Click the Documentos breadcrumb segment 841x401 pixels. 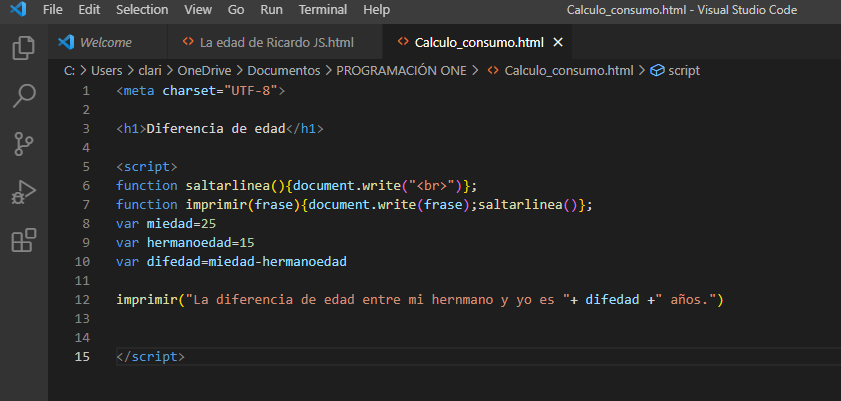click(x=284, y=71)
